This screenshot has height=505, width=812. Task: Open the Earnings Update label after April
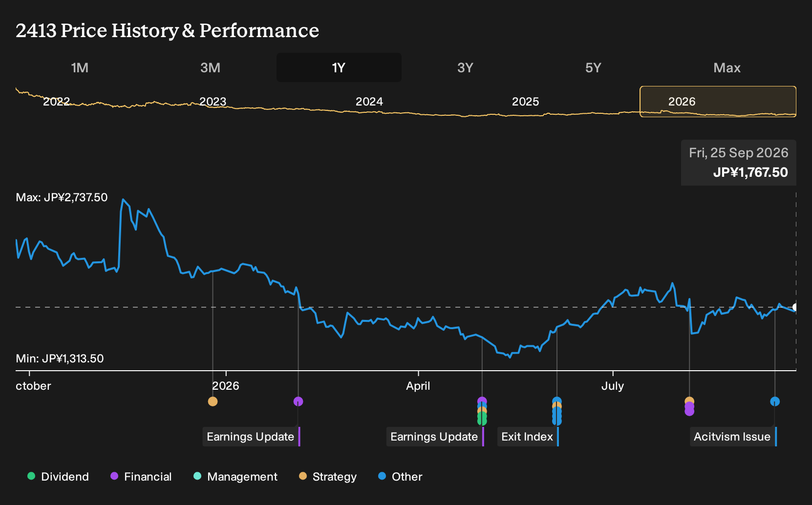(x=435, y=437)
